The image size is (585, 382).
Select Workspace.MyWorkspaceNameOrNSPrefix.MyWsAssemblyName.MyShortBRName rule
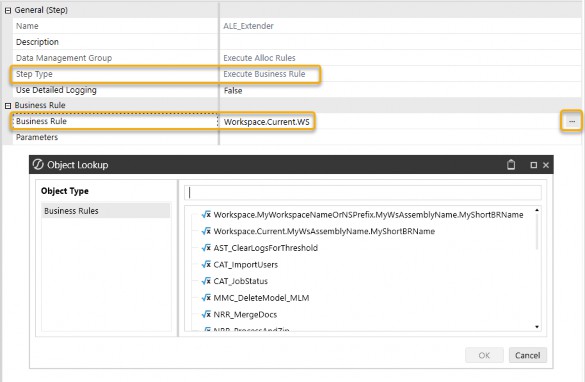coord(368,215)
